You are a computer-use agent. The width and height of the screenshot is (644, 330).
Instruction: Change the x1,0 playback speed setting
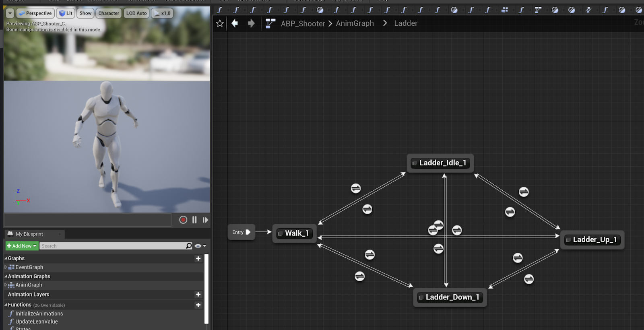point(162,13)
